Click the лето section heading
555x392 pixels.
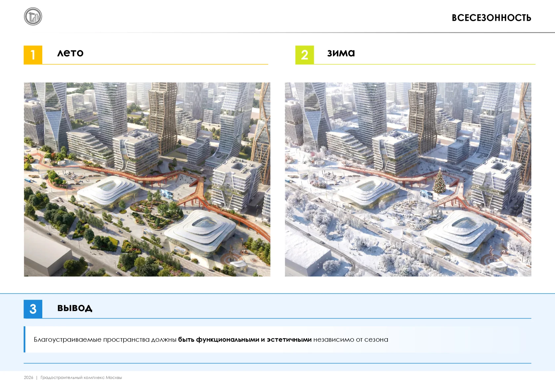pos(70,53)
